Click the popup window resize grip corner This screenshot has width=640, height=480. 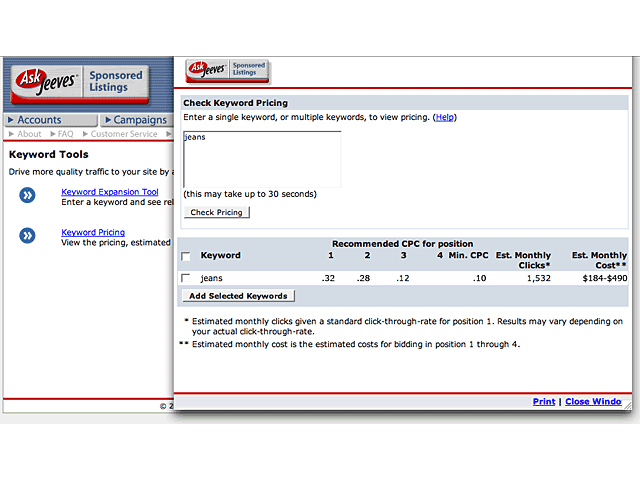click(x=628, y=406)
